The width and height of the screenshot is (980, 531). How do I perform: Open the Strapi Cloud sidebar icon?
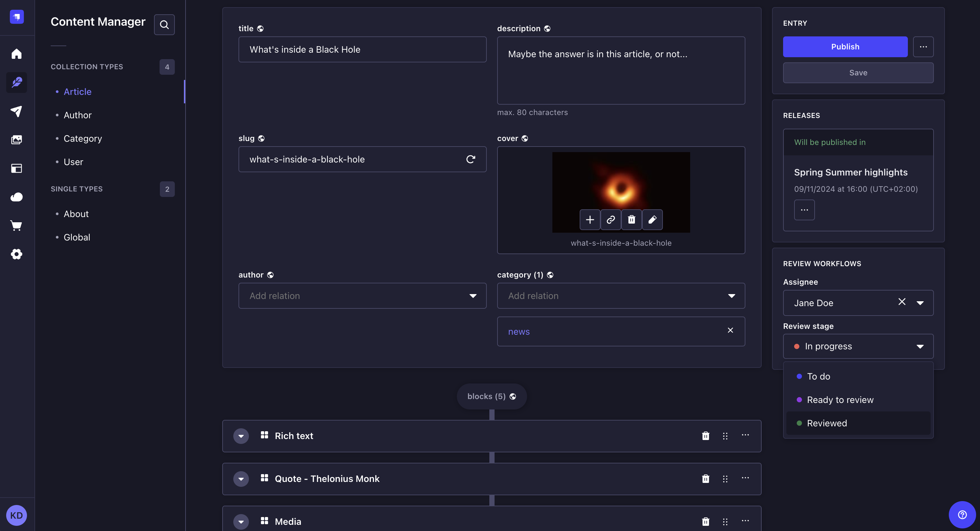tap(16, 197)
